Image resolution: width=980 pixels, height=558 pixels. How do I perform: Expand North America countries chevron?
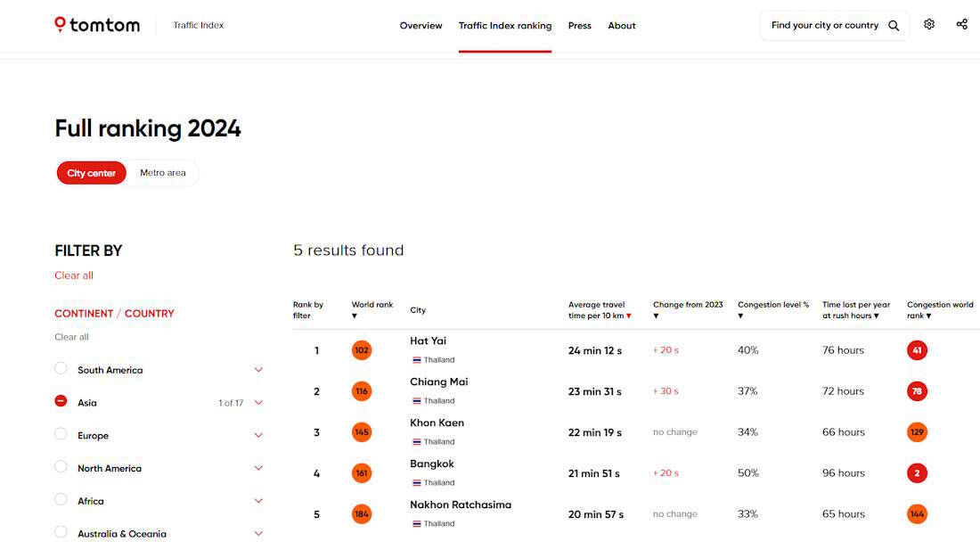pyautogui.click(x=258, y=468)
